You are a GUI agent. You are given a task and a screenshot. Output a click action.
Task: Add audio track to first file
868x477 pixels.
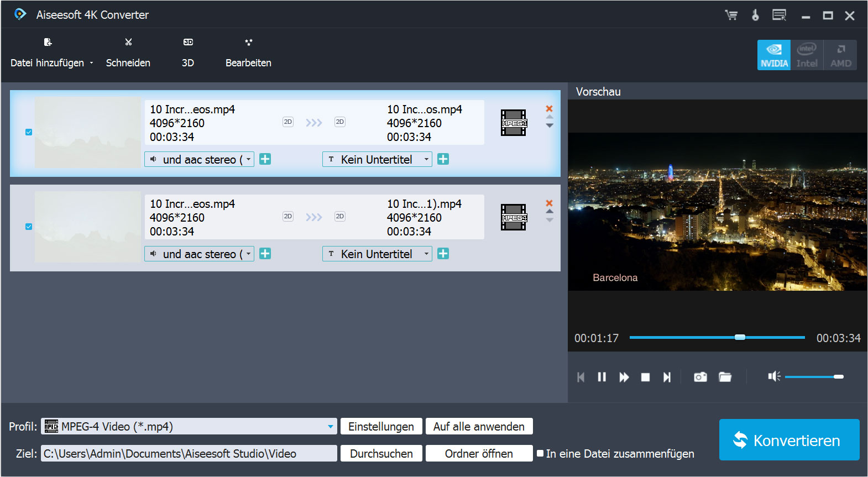[265, 159]
